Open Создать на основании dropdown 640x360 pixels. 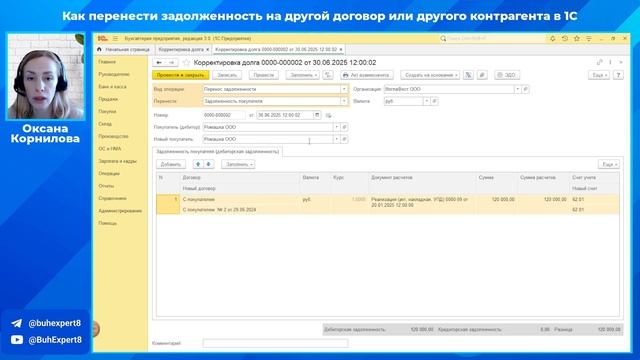pos(430,75)
